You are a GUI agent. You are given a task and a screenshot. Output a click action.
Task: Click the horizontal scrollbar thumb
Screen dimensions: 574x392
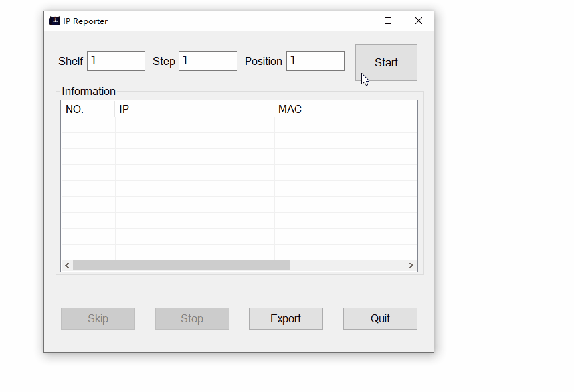point(181,265)
